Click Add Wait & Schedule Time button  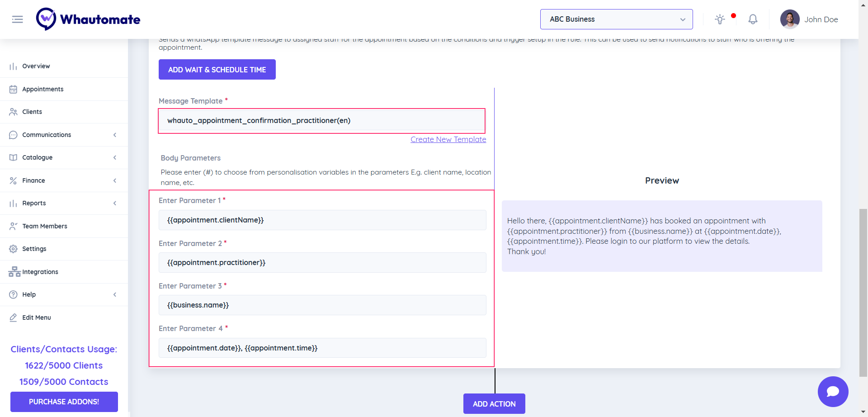[x=217, y=70]
